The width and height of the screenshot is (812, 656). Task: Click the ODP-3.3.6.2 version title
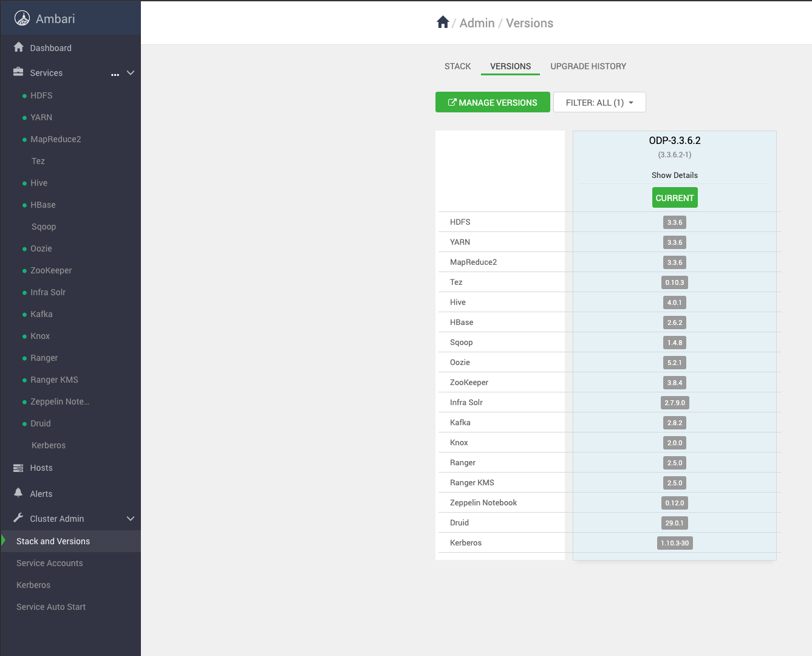(x=675, y=140)
